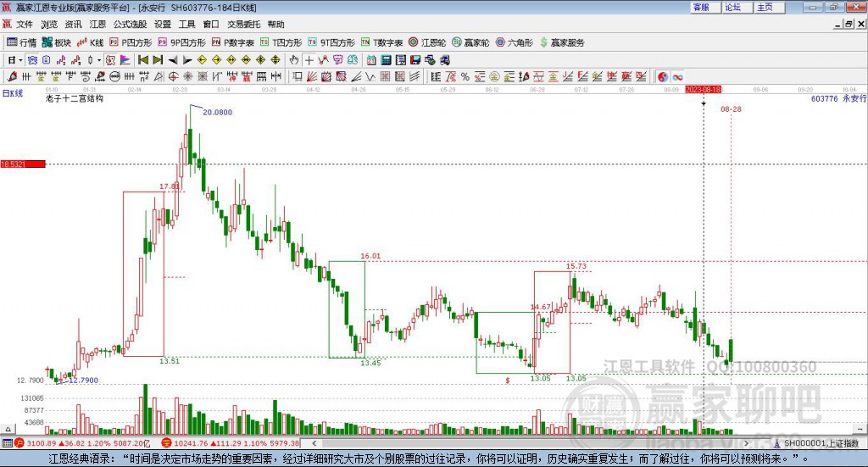868x467 pixels.
Task: Switch to K线 candlestick chart
Action: (90, 42)
